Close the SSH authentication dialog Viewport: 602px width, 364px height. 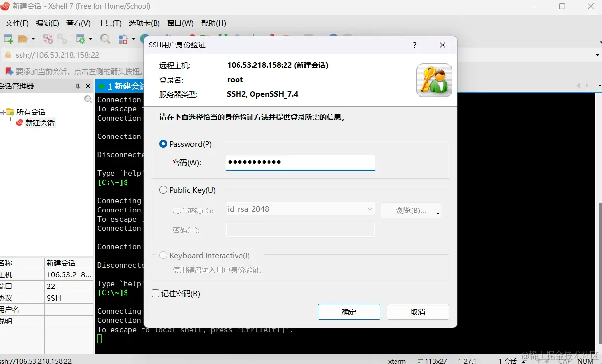click(442, 45)
